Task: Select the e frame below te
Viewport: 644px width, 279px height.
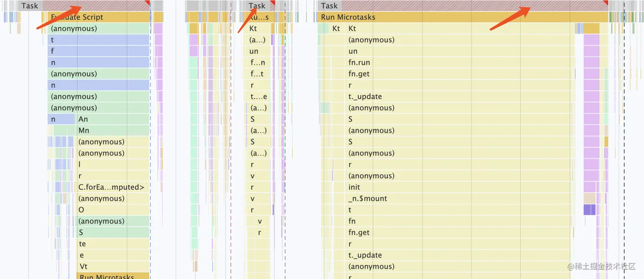Action: tap(113, 255)
